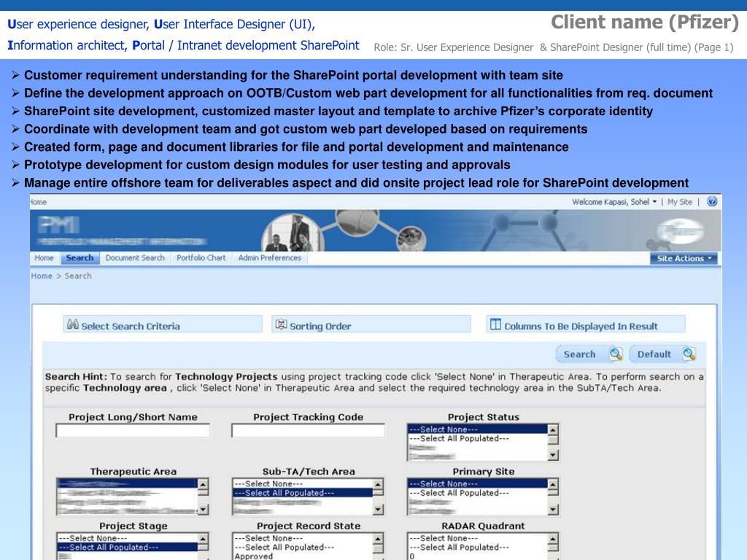Click the Search button
Viewport: 747px width, 560px height.
[589, 354]
